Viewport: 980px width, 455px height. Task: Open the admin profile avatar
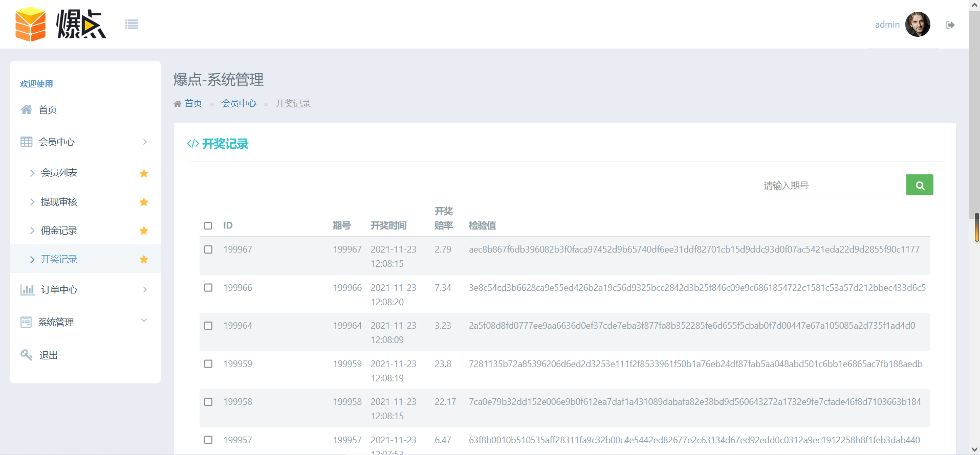[917, 25]
